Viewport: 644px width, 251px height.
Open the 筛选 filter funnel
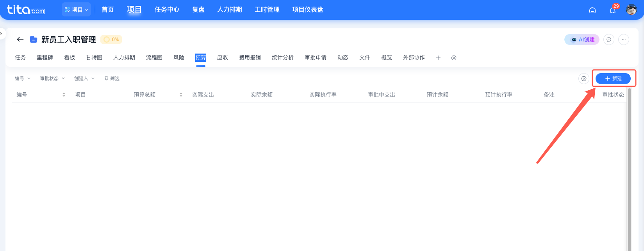pyautogui.click(x=112, y=79)
